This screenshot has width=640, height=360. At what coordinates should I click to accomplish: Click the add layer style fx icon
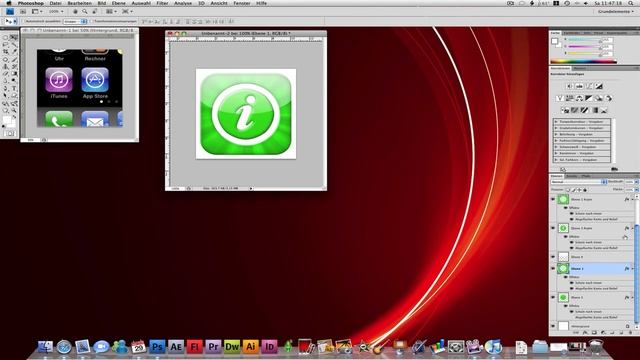585,333
